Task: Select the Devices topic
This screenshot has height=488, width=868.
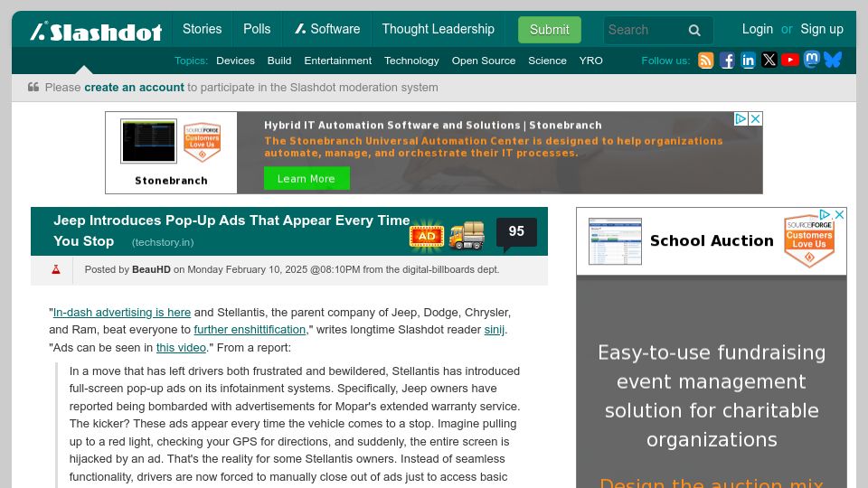Action: [235, 61]
